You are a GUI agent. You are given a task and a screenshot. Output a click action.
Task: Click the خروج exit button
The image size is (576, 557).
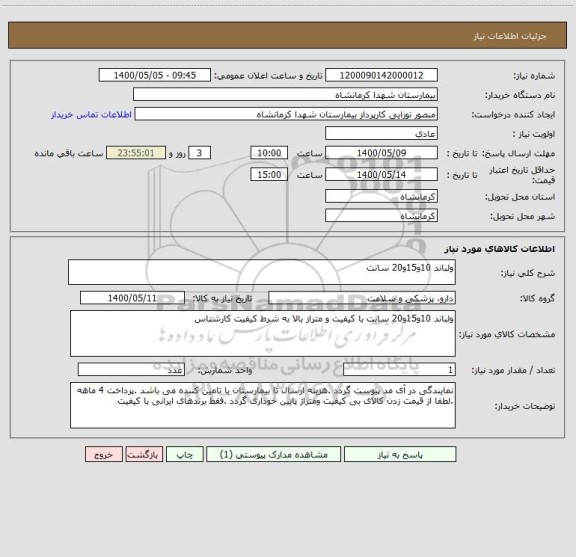coord(104,454)
